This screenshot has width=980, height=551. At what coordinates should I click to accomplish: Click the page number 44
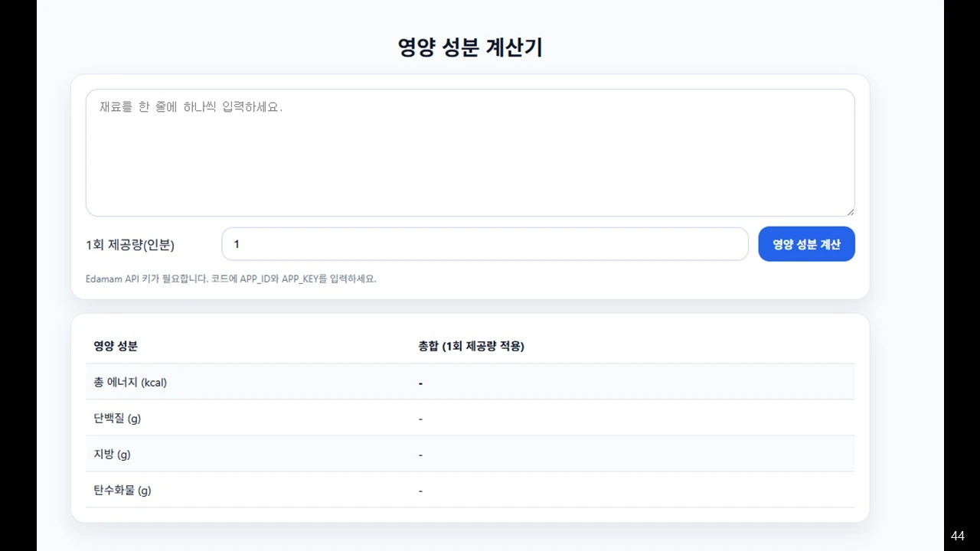957,536
